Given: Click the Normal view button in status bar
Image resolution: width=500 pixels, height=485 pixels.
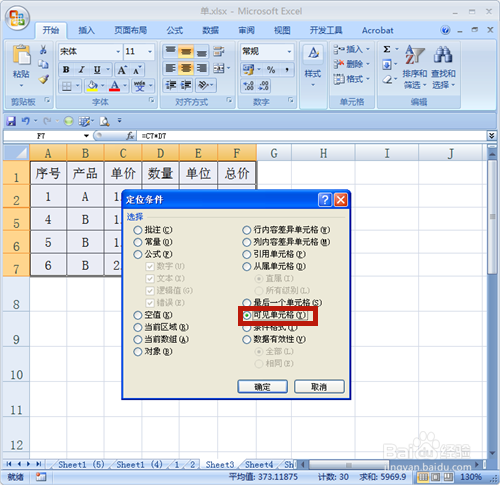Looking at the screenshot, I should pos(423,477).
